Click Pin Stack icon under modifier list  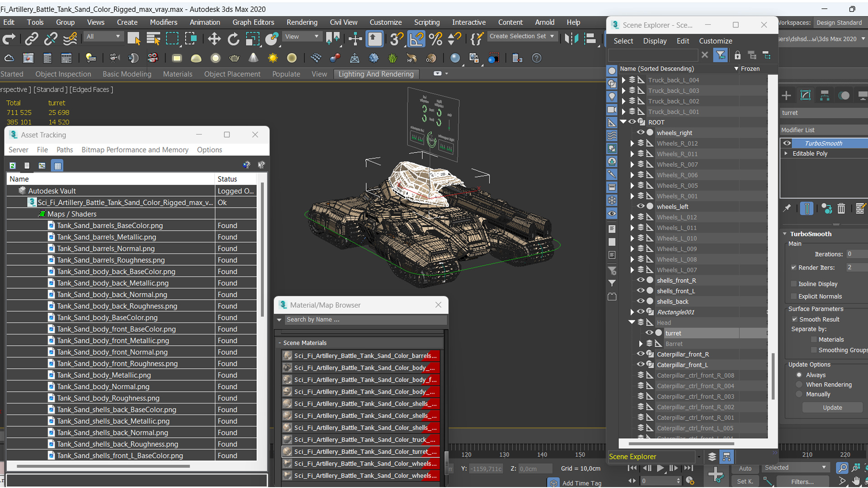[x=787, y=208]
